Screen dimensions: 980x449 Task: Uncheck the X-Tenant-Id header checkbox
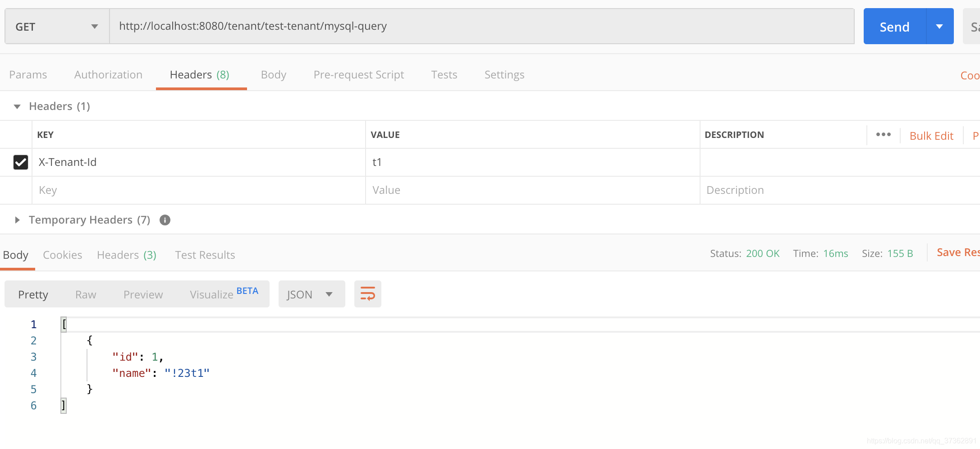pos(21,162)
